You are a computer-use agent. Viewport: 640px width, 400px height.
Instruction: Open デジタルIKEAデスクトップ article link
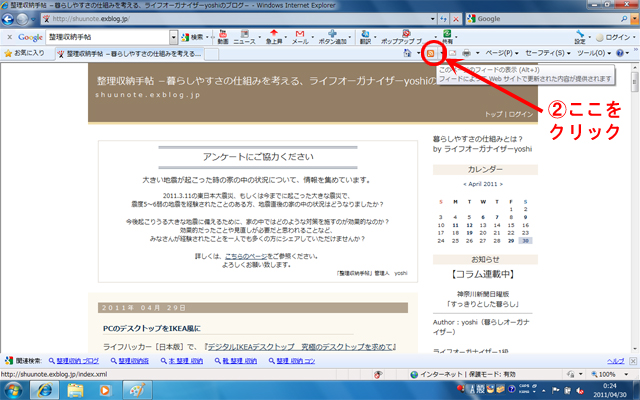[302, 347]
